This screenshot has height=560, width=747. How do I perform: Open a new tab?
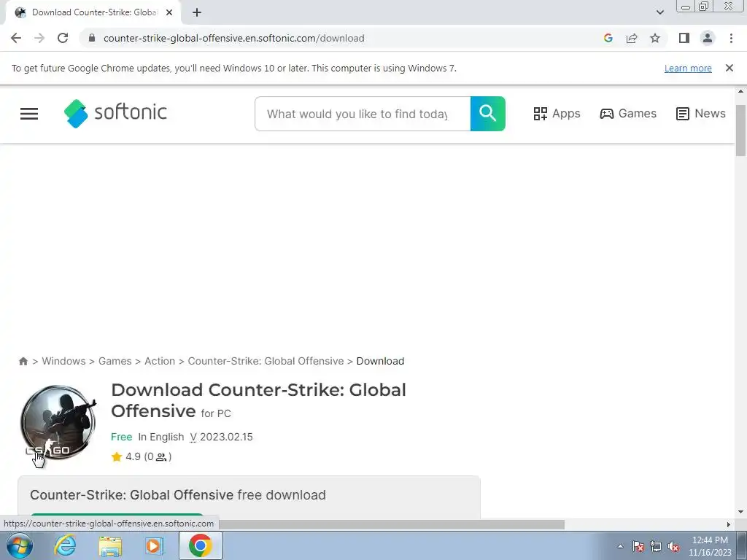(x=197, y=12)
